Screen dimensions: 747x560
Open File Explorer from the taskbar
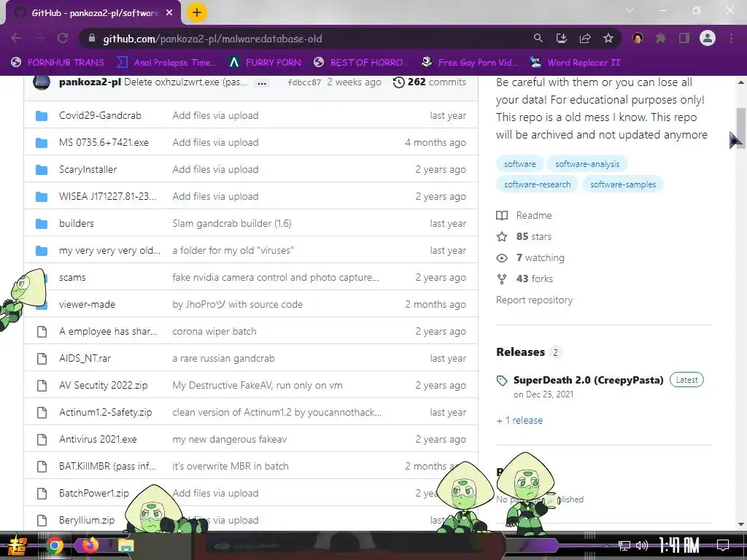pos(125,545)
